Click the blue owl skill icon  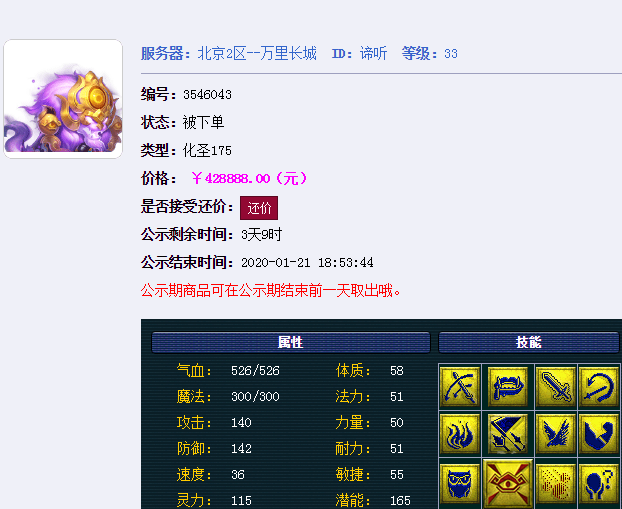tap(460, 483)
